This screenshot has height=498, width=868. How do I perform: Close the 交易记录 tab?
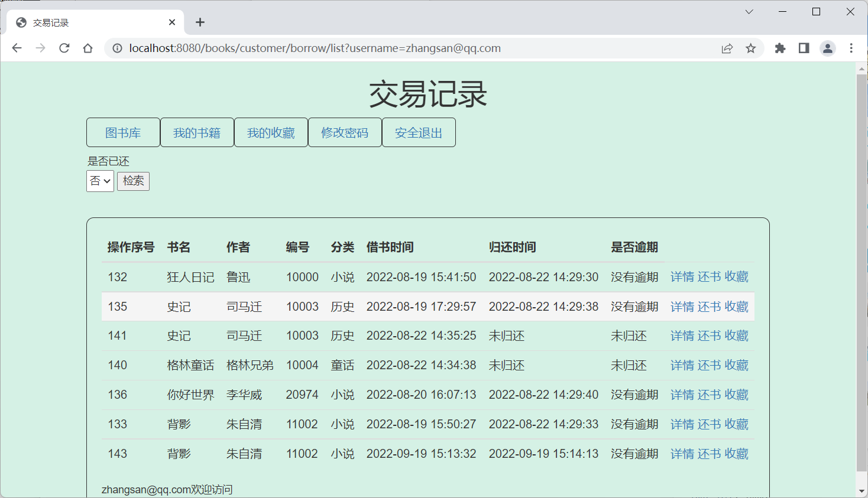172,22
